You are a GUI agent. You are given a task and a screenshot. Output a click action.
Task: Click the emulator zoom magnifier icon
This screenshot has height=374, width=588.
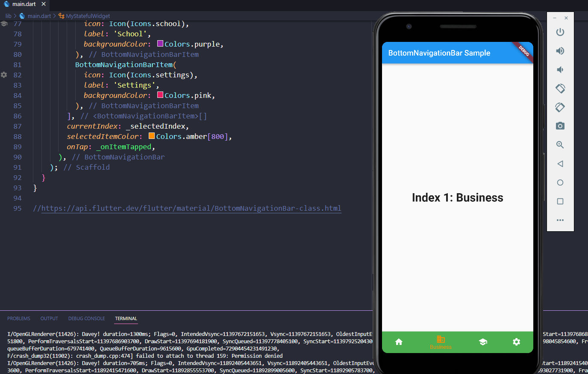pos(560,145)
